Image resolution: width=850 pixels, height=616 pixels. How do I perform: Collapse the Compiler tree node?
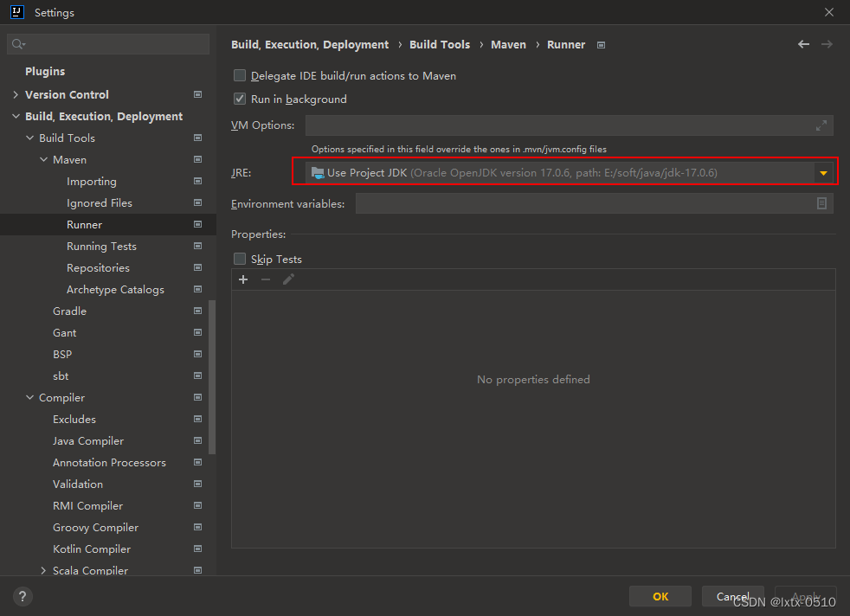(x=29, y=397)
